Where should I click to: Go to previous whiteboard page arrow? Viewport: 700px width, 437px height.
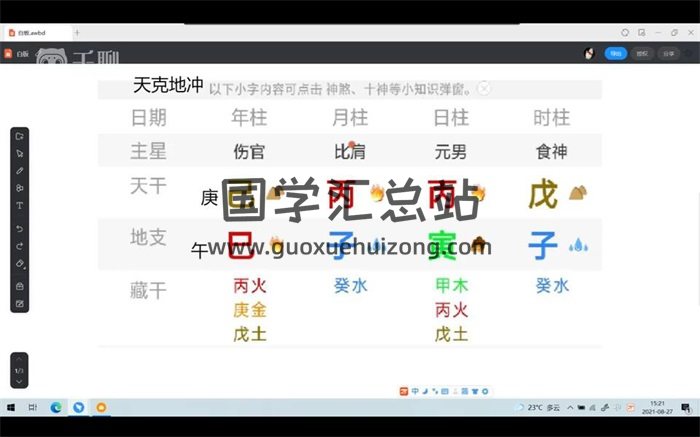[19, 359]
